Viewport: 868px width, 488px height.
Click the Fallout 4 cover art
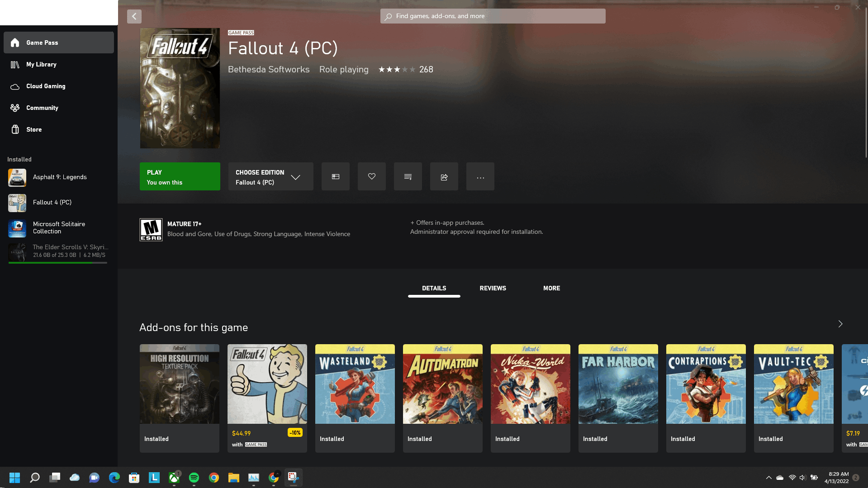coord(180,88)
